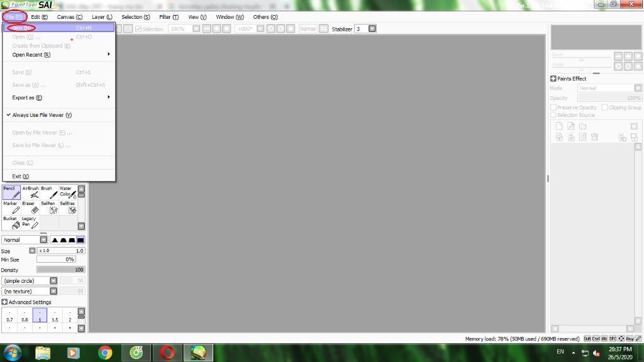Select the SelPen selection pen tool

pos(49,207)
